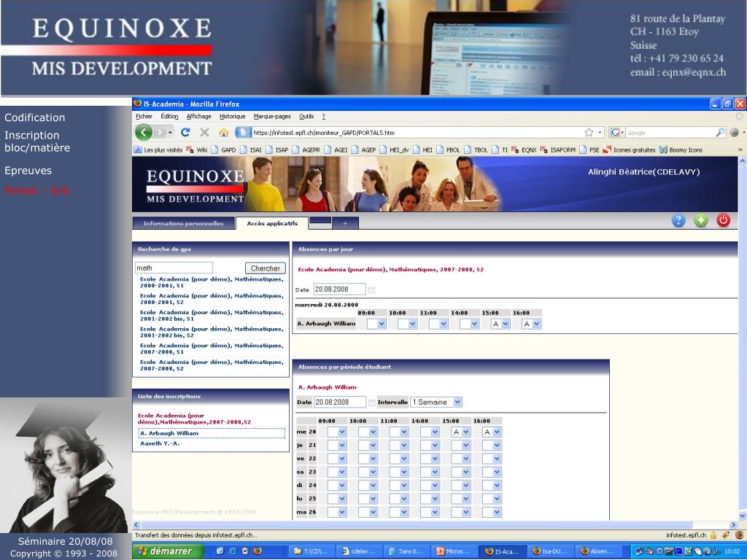
Task: Open the PBOL bookmark
Action: point(449,149)
